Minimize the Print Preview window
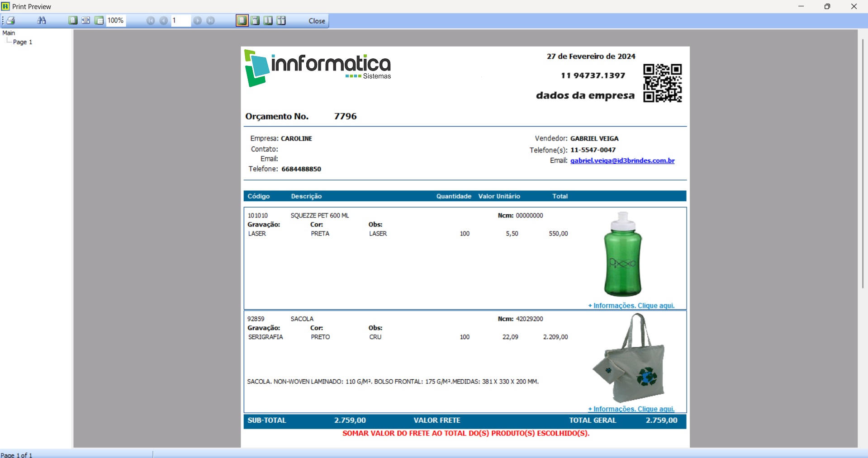Viewport: 868px width, 458px height. tap(801, 6)
